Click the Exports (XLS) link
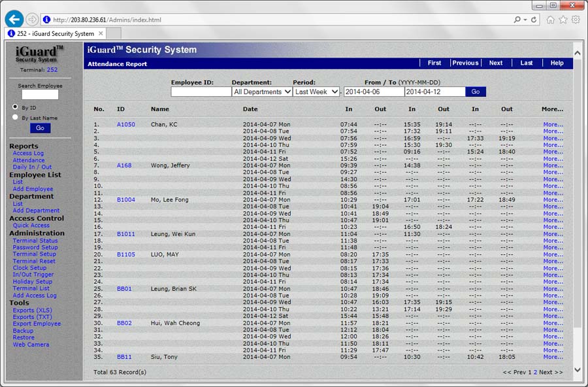 [32, 311]
